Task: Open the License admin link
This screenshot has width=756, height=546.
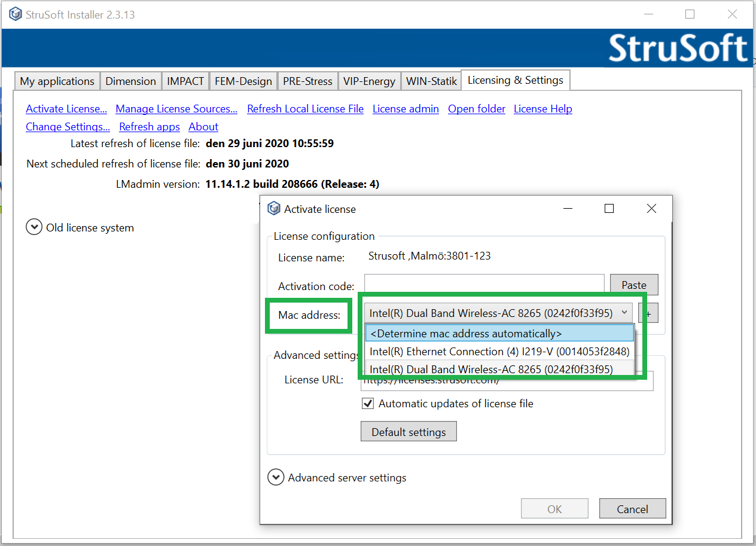Action: tap(406, 109)
